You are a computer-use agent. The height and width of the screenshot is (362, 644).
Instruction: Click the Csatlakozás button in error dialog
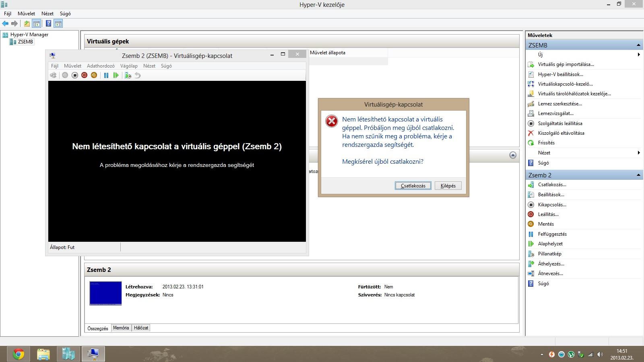[413, 186]
